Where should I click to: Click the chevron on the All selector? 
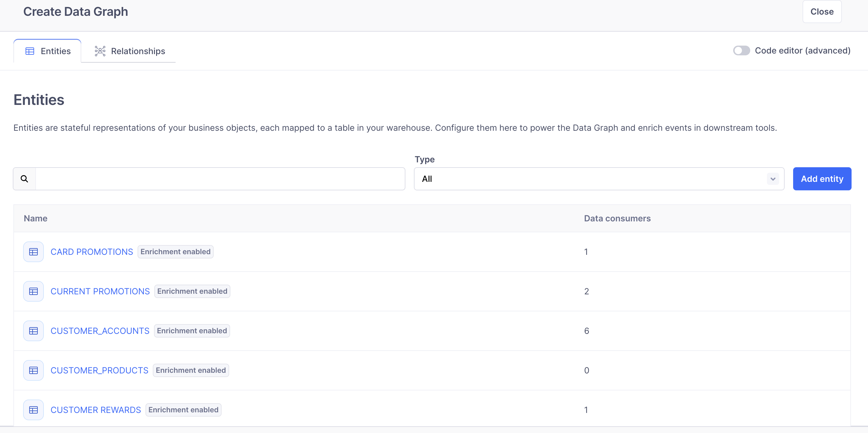click(773, 179)
